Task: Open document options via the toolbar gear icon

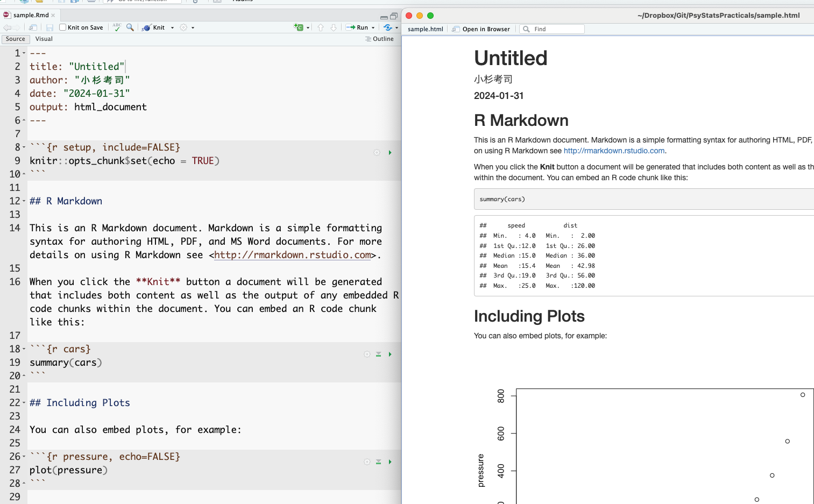Action: click(x=183, y=27)
